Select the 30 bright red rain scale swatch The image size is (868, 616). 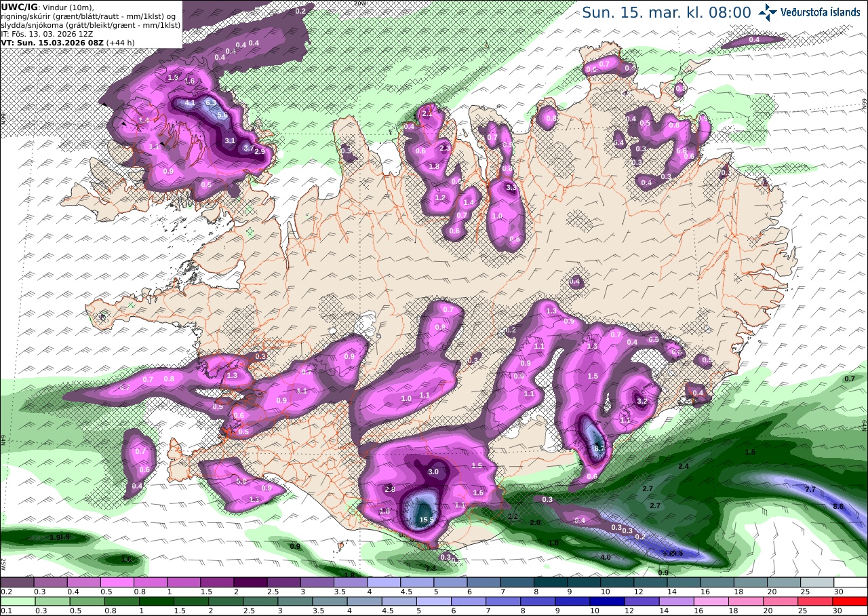[x=850, y=601]
